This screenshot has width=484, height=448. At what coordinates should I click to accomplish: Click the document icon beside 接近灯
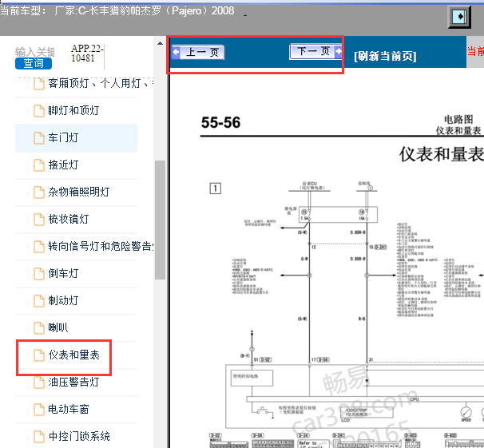[x=39, y=165]
